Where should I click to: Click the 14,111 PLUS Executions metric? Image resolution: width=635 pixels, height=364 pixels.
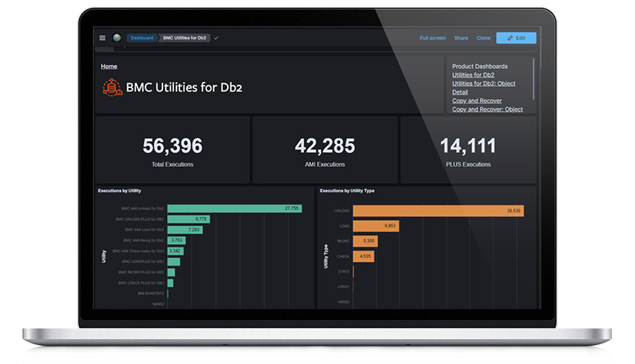point(468,150)
